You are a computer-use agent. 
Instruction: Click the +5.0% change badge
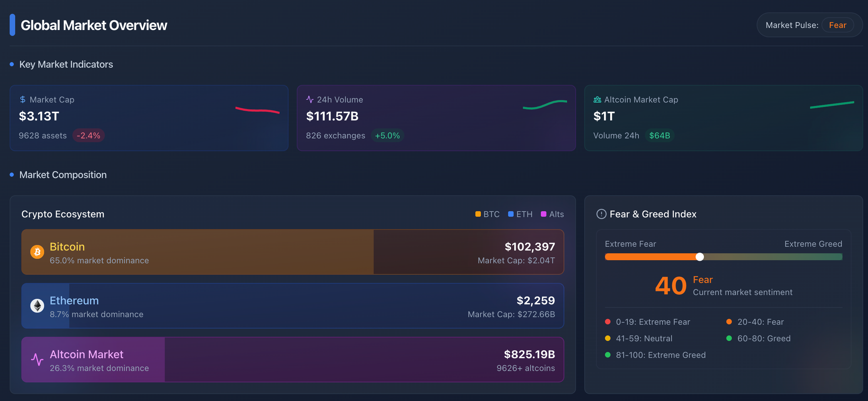pyautogui.click(x=387, y=136)
